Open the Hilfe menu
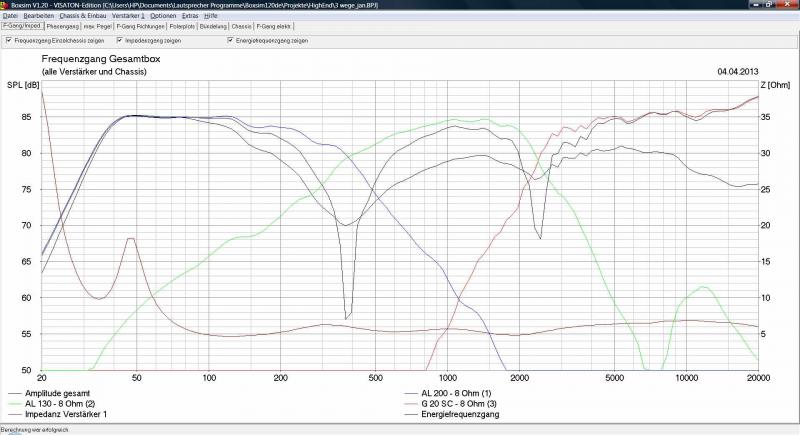 point(211,16)
